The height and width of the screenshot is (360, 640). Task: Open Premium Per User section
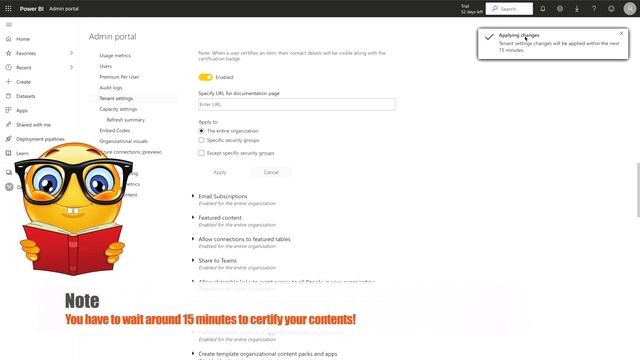(x=119, y=77)
